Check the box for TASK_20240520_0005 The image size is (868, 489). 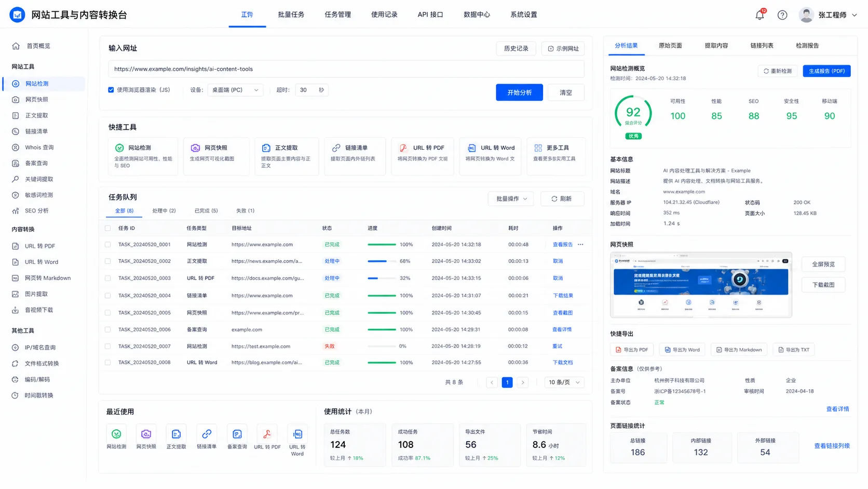(108, 313)
